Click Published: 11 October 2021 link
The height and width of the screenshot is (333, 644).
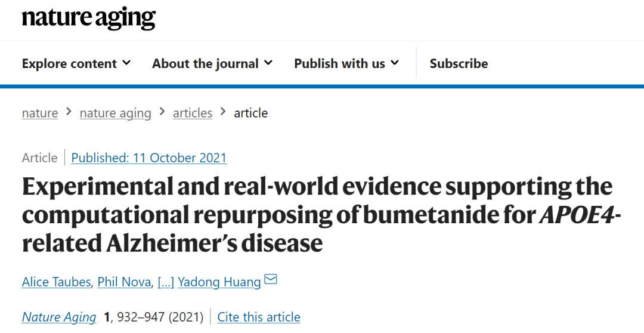point(148,158)
